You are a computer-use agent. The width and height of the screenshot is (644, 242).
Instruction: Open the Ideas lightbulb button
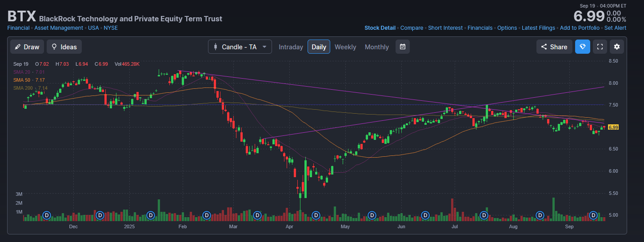(x=64, y=47)
